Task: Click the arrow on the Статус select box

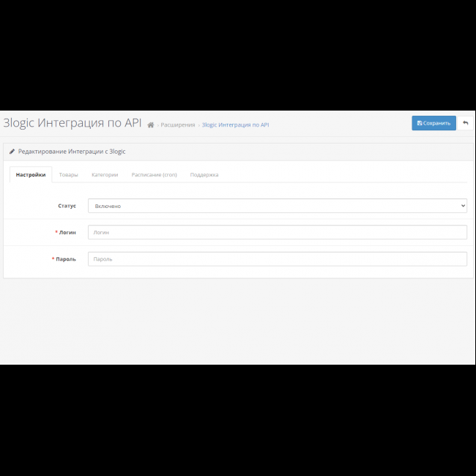Action: 462,206
